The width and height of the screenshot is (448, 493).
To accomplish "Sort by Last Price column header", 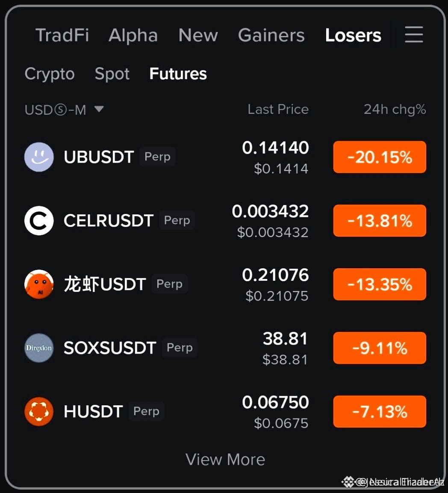I will [x=278, y=110].
